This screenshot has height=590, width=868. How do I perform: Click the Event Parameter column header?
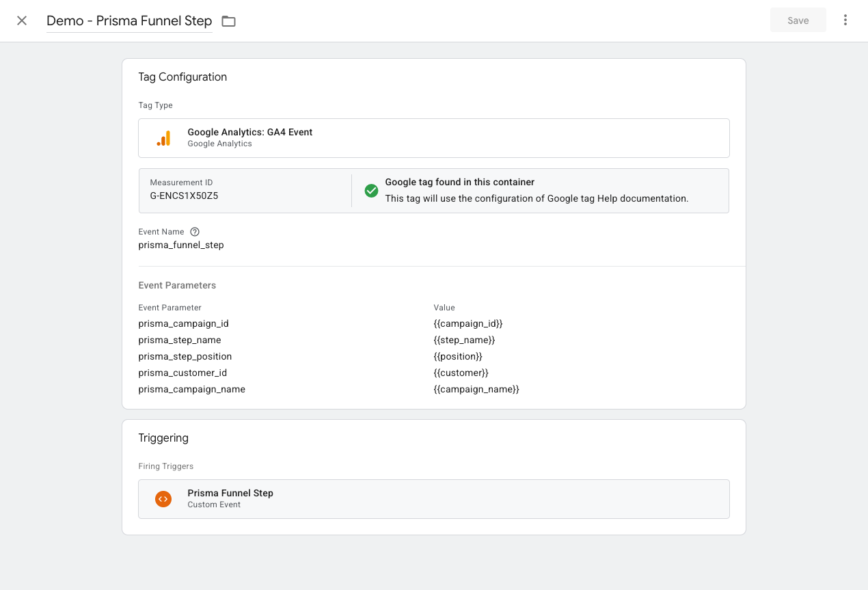170,308
